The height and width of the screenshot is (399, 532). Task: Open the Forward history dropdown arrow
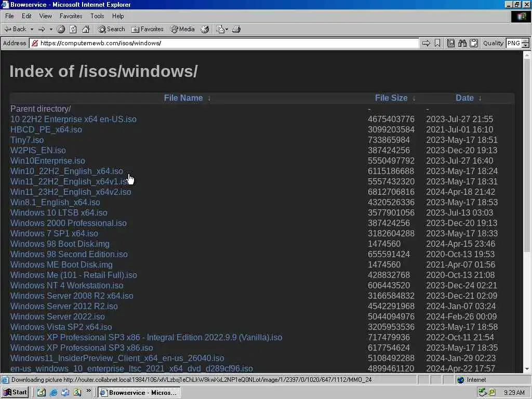(x=51, y=29)
